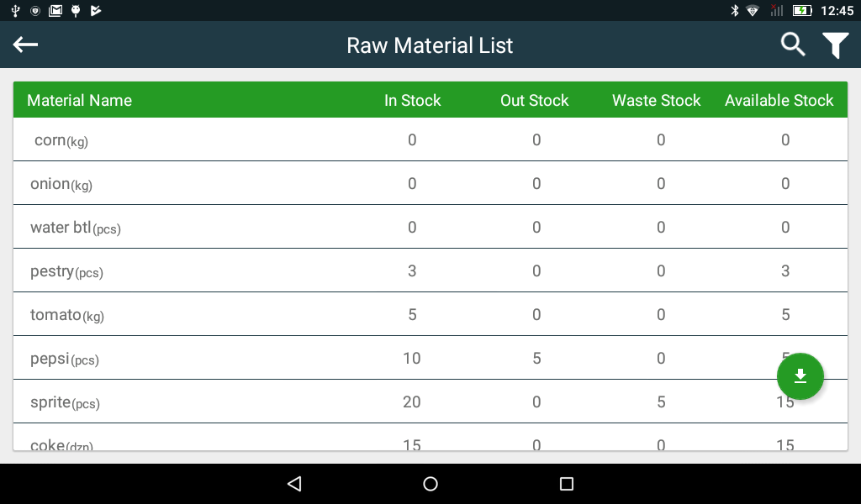Screen dimensions: 861x504
Task: Tap the Gmail notification icon
Action: tap(55, 10)
